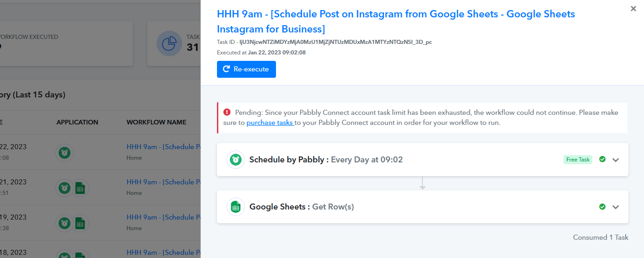Click the pie chart task icon in the background
This screenshot has width=644, height=258.
(169, 43)
